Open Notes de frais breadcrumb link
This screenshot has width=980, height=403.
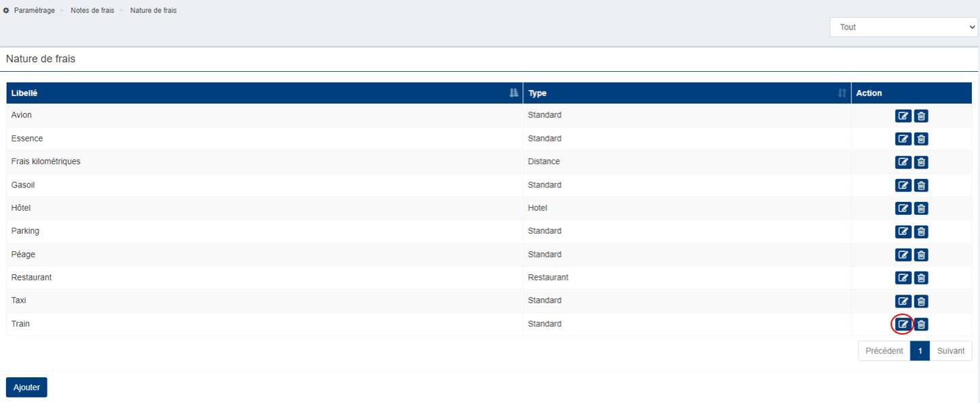[92, 11]
